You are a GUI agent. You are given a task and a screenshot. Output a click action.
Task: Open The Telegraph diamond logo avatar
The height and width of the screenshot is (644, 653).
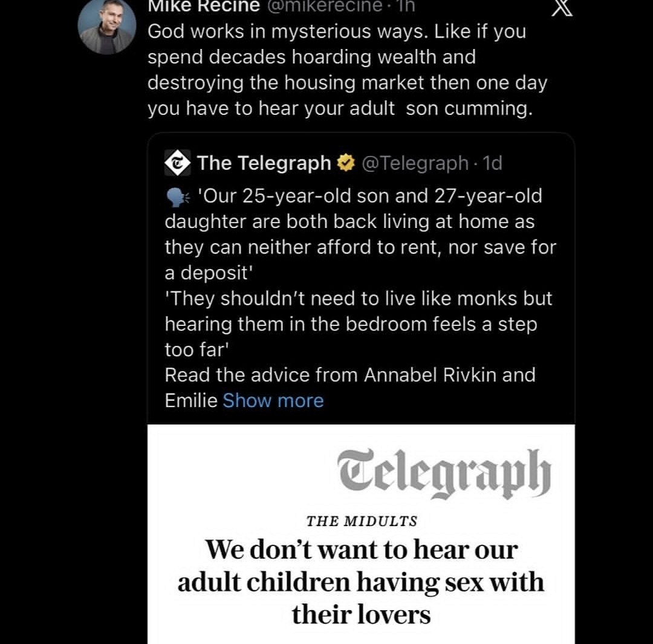click(177, 163)
